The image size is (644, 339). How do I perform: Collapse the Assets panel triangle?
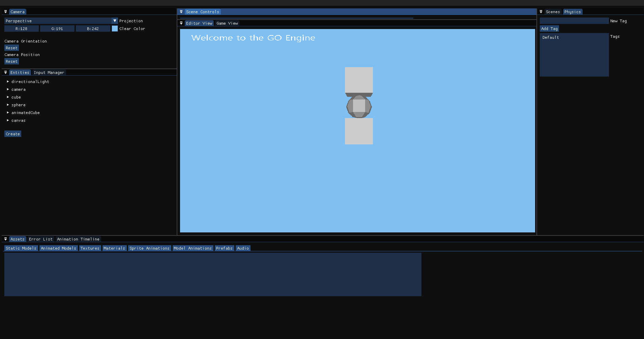(5, 239)
